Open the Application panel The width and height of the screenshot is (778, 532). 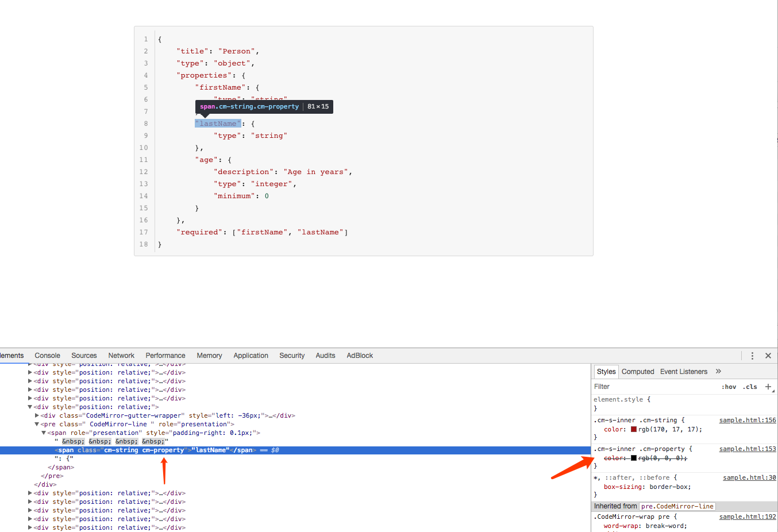coord(251,356)
